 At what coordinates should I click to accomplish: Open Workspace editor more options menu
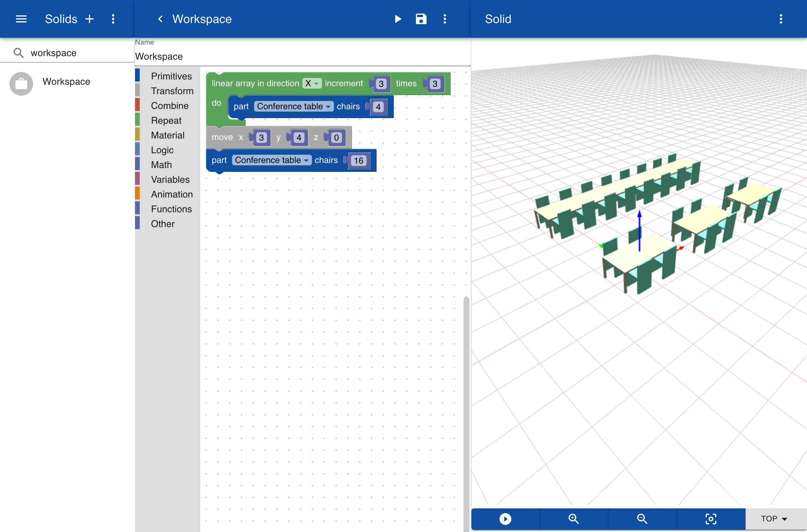pos(445,19)
